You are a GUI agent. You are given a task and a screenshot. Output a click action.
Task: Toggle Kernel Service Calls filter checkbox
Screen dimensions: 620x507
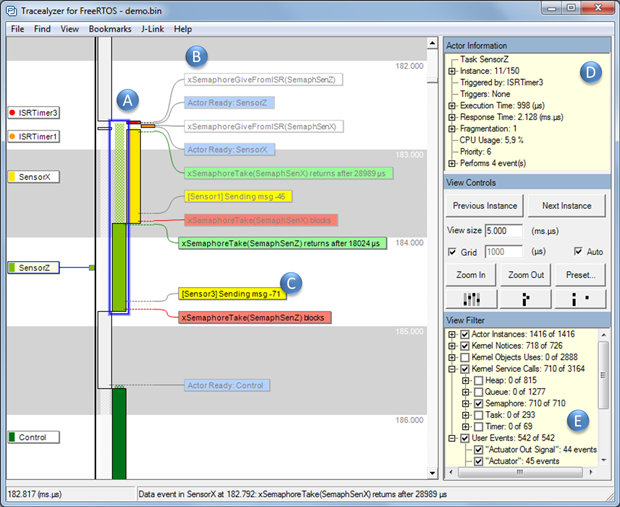coord(465,369)
